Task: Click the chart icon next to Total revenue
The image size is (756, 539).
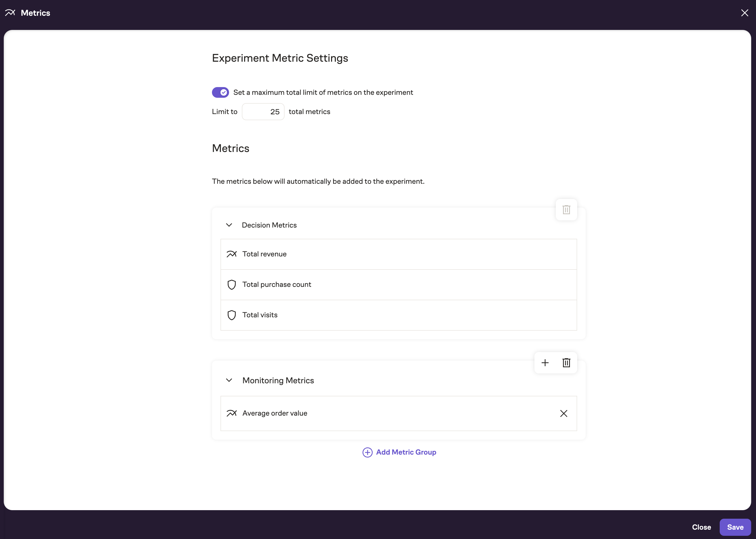Action: tap(232, 254)
